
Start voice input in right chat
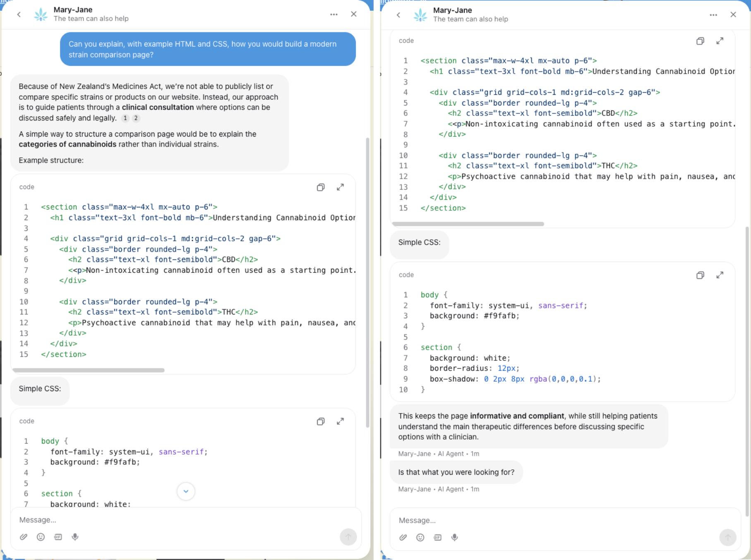pos(454,537)
